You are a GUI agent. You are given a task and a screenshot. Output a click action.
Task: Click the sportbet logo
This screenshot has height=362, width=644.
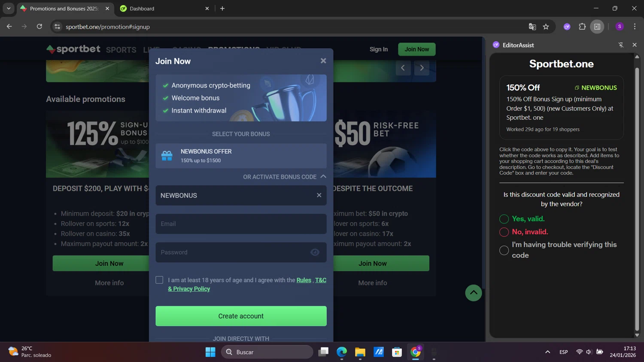coord(73,49)
